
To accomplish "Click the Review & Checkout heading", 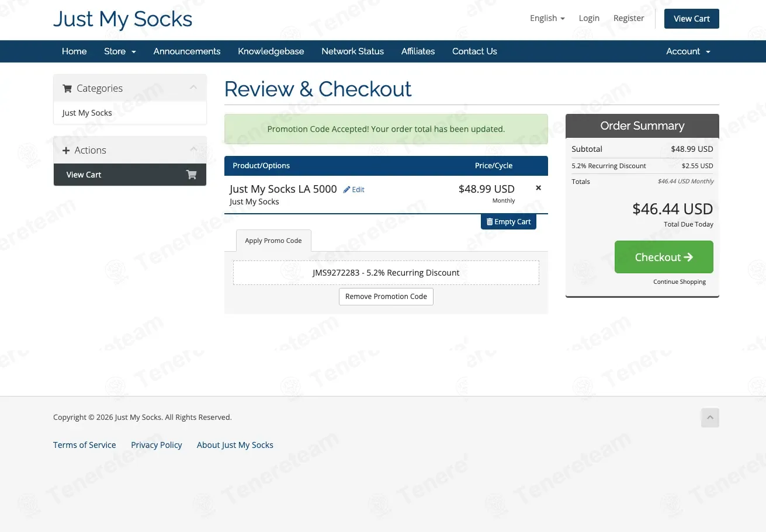I will [318, 89].
